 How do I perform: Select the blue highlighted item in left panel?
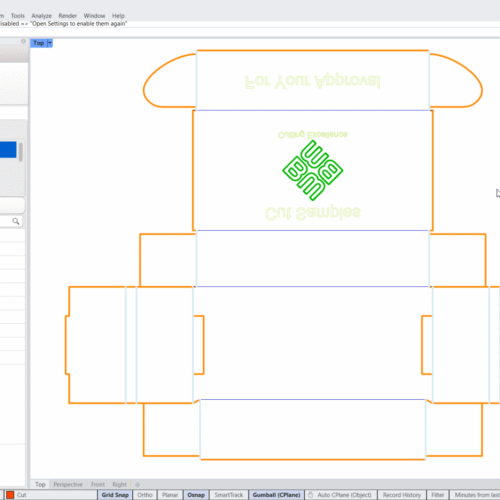8,150
